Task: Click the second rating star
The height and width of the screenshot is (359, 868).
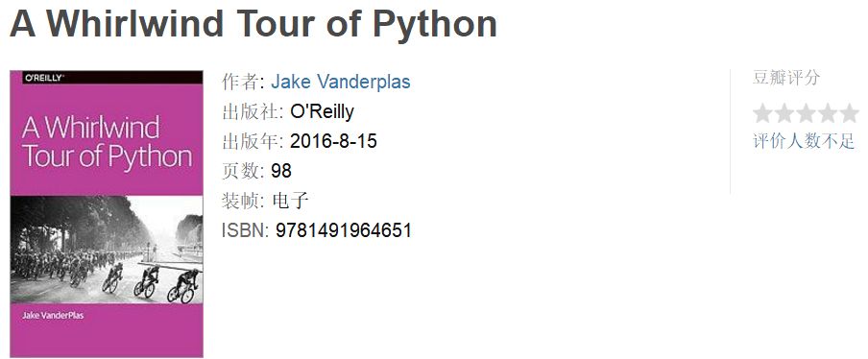Action: [784, 113]
